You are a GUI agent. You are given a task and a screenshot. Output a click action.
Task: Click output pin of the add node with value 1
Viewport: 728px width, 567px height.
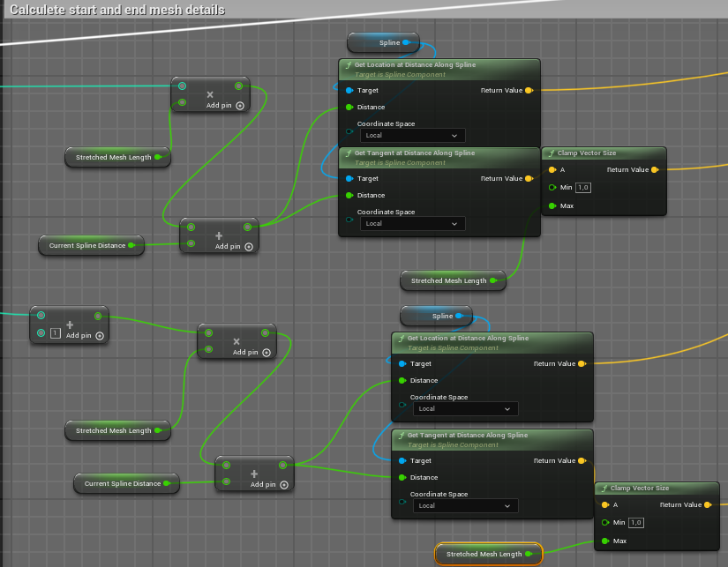98,316
